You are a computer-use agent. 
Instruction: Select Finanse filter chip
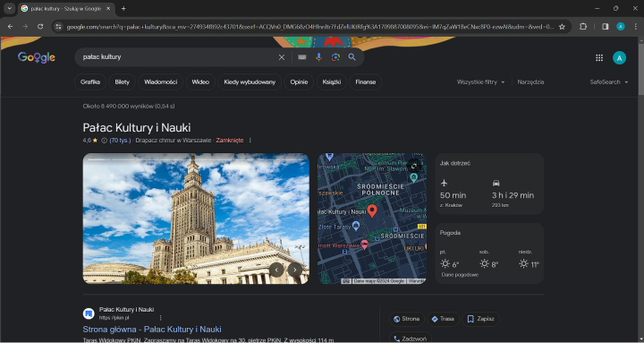tap(366, 81)
